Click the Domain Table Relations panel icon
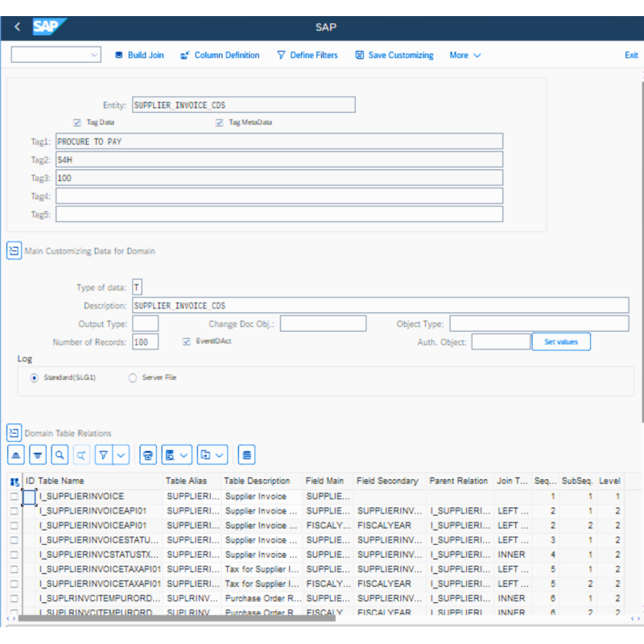Screen dimensions: 644x644 tap(14, 433)
